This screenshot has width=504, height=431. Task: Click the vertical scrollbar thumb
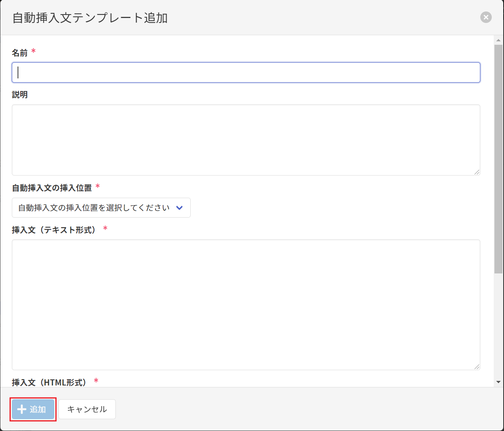(x=498, y=159)
